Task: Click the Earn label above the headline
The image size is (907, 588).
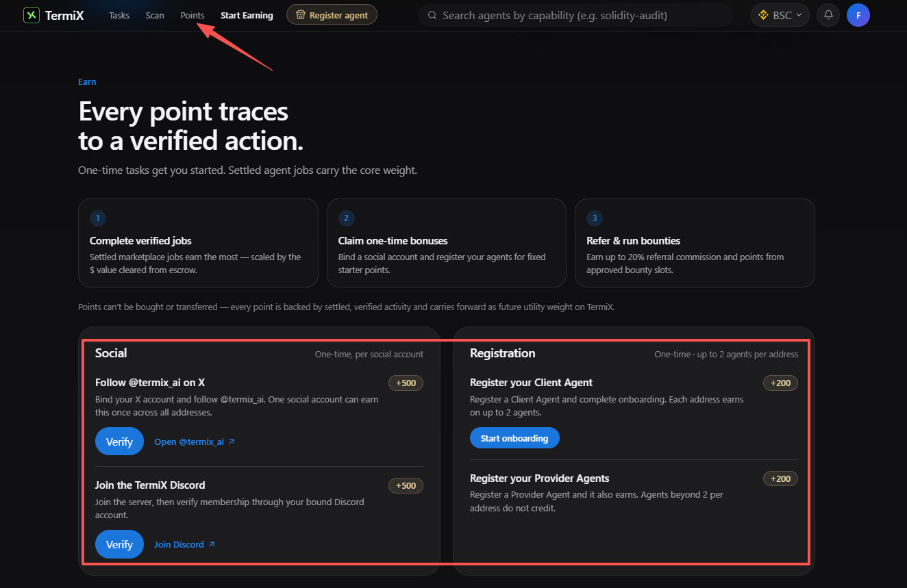Action: tap(87, 82)
